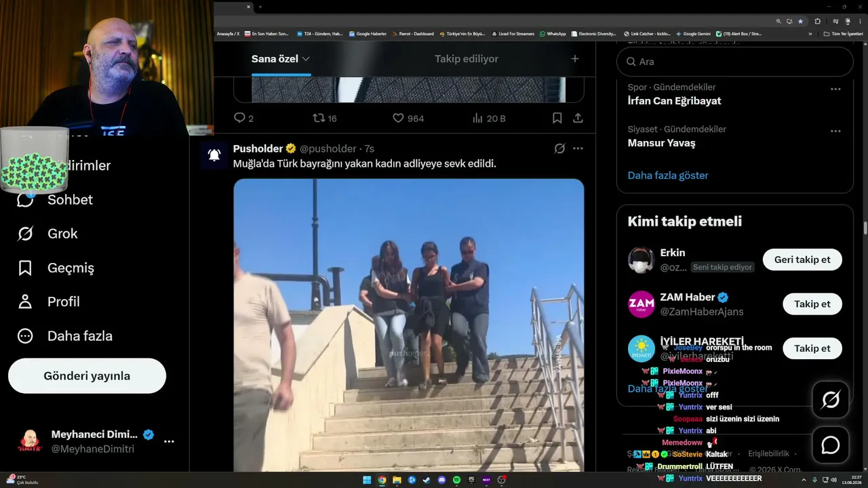Open Epic Games Launcher from the taskbar
Viewport: 868px width, 488px height.
point(471,480)
